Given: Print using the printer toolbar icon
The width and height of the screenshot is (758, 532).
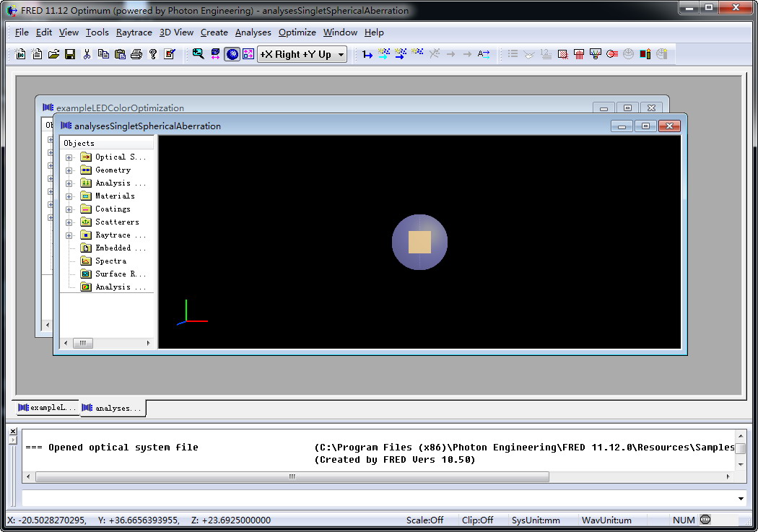Looking at the screenshot, I should coord(136,54).
